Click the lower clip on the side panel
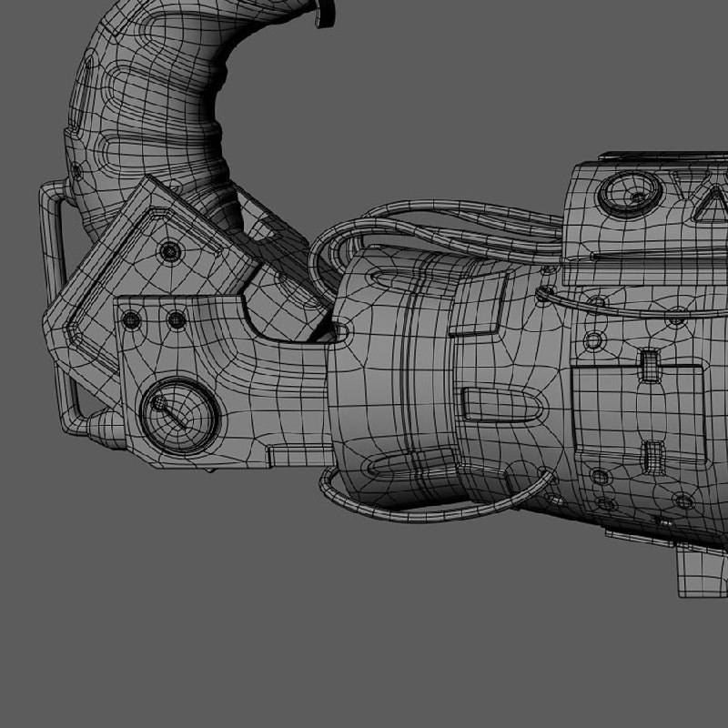 click(x=654, y=456)
